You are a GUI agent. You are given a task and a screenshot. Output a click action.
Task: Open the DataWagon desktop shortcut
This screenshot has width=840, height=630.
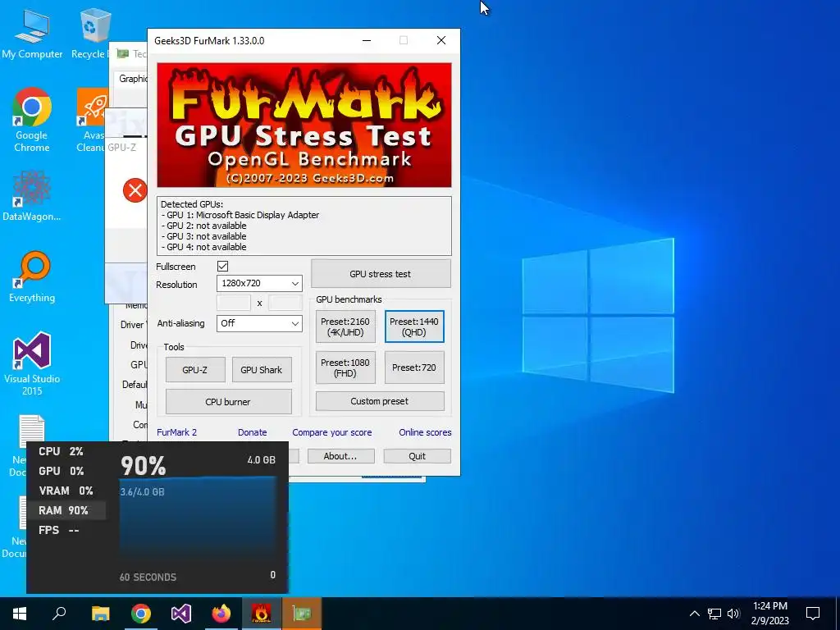pyautogui.click(x=32, y=195)
